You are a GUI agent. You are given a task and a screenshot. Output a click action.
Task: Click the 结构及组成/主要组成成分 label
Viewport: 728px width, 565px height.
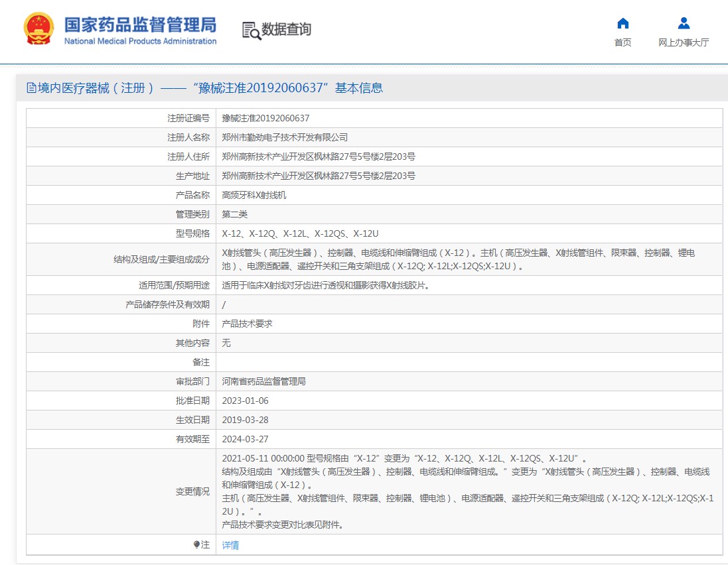coord(161,259)
